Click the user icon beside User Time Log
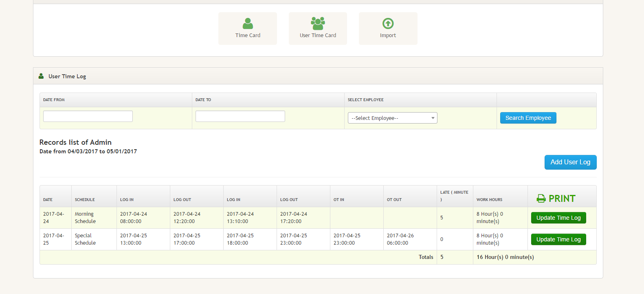Image resolution: width=644 pixels, height=294 pixels. coord(41,76)
